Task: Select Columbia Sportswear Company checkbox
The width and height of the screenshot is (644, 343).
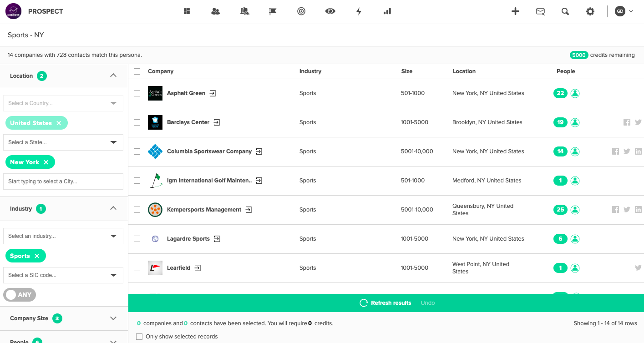Action: click(x=137, y=151)
